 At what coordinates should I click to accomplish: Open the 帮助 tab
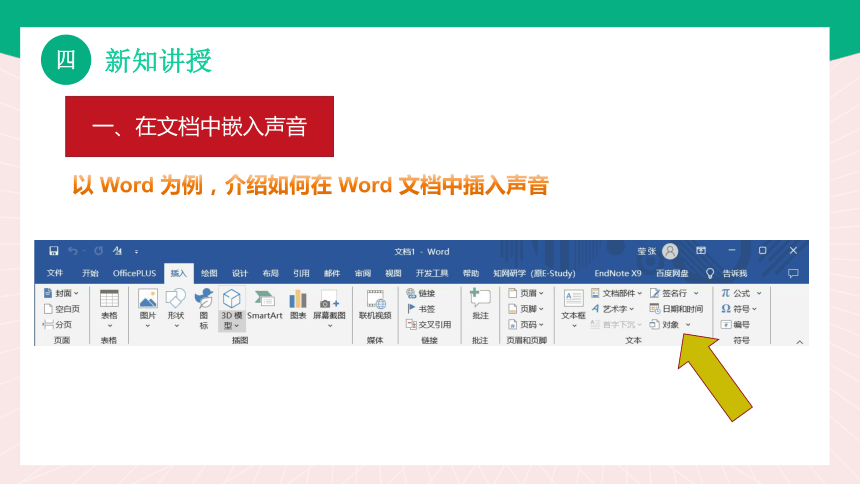[x=471, y=273]
